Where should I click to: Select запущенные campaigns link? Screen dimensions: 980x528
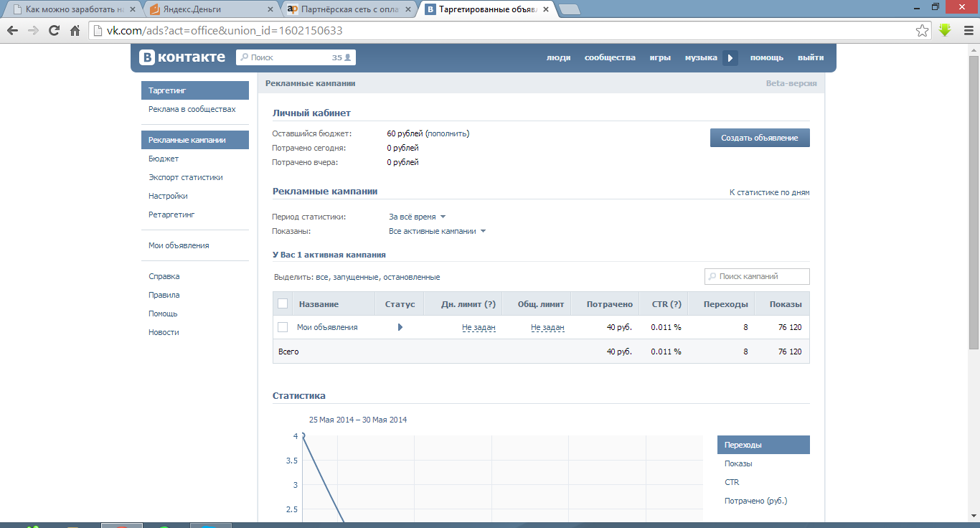tap(356, 277)
